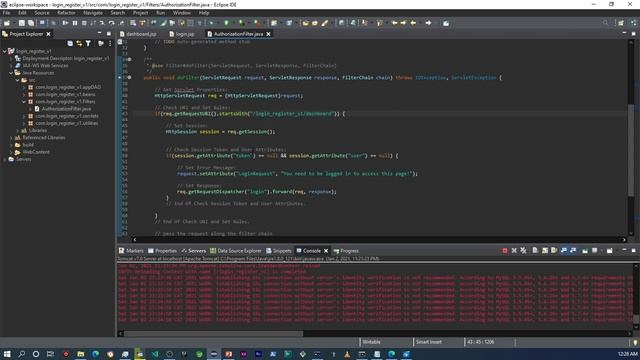This screenshot has height=360, width=640.
Task: Toggle Show Console on Standard Error change
Action: point(573,251)
